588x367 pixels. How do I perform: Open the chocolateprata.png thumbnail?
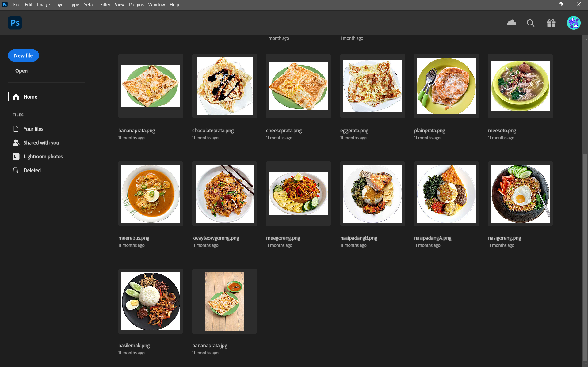(224, 86)
